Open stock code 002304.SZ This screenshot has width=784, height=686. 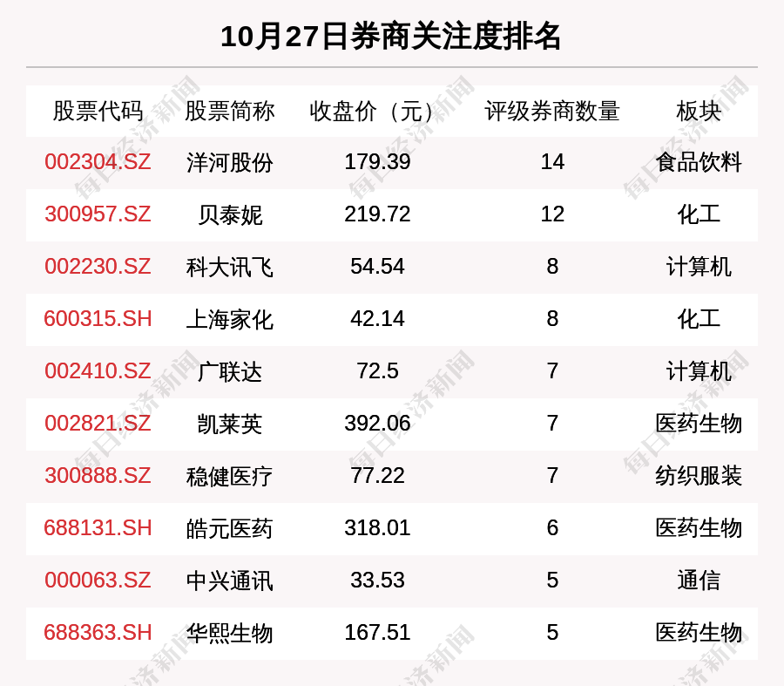(98, 162)
